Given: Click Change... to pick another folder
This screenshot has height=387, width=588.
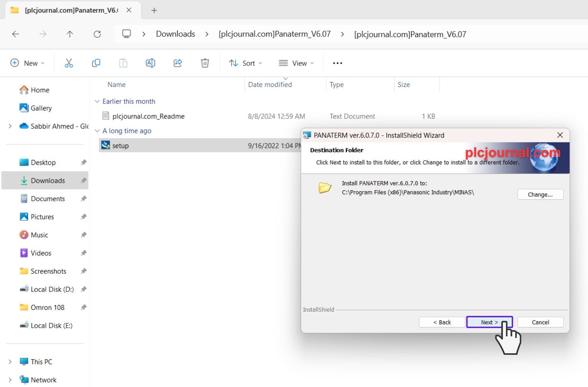Looking at the screenshot, I should (x=540, y=194).
